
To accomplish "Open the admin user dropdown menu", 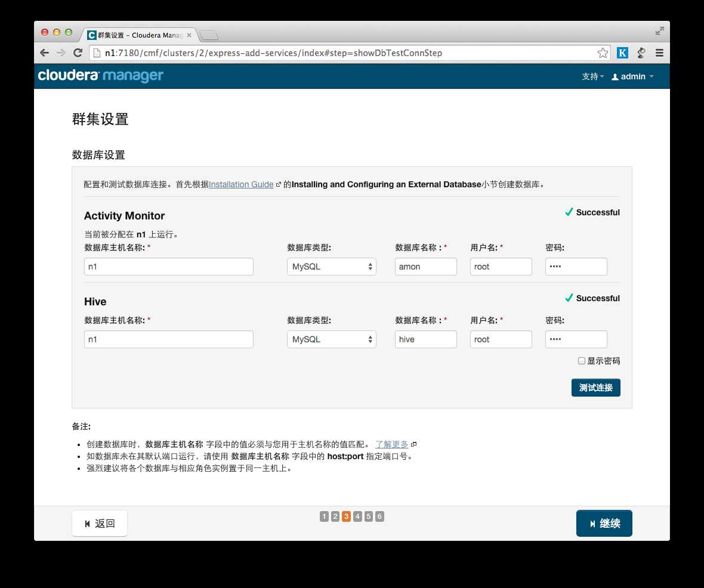I will 632,77.
